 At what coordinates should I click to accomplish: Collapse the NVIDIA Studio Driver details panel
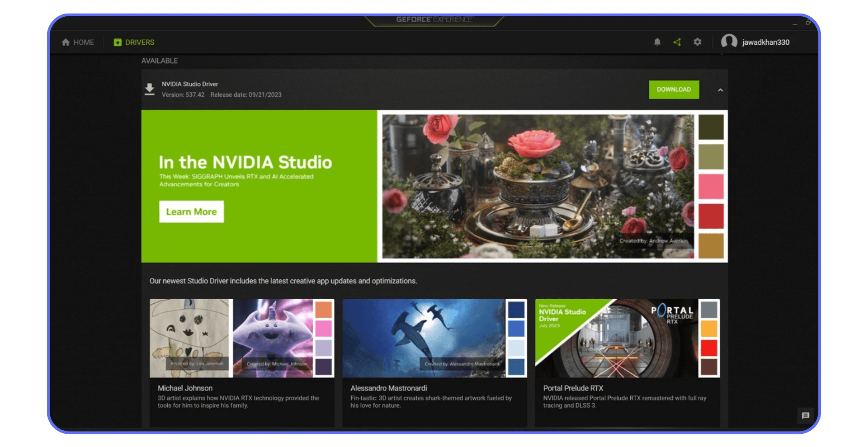coord(720,90)
